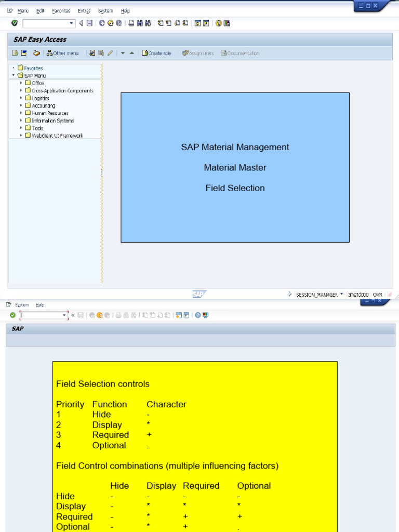This screenshot has height=532, width=399.
Task: Click the User menu icon in Easy Access toolbar
Action: tap(15, 53)
